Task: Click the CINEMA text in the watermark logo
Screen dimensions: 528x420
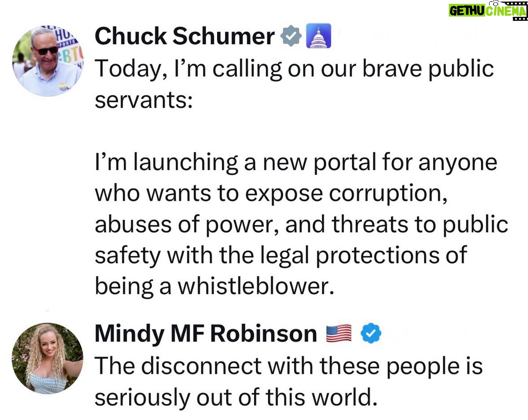Action: pyautogui.click(x=506, y=11)
